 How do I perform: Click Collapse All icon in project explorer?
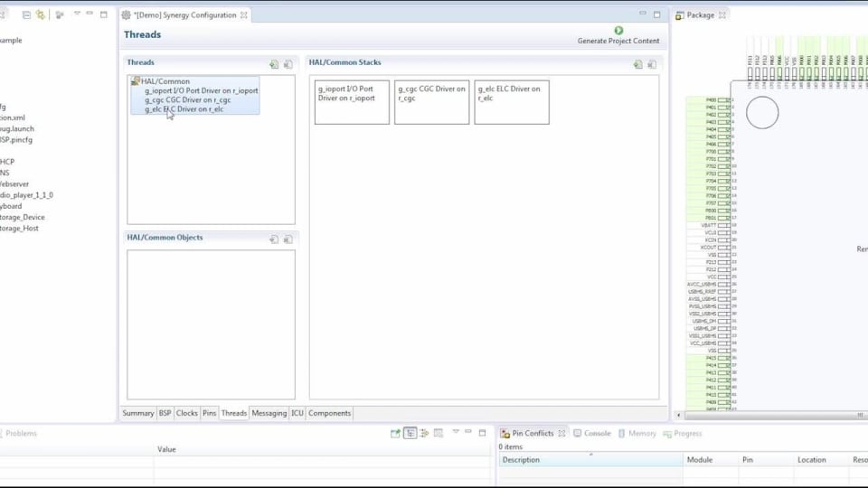(x=26, y=15)
